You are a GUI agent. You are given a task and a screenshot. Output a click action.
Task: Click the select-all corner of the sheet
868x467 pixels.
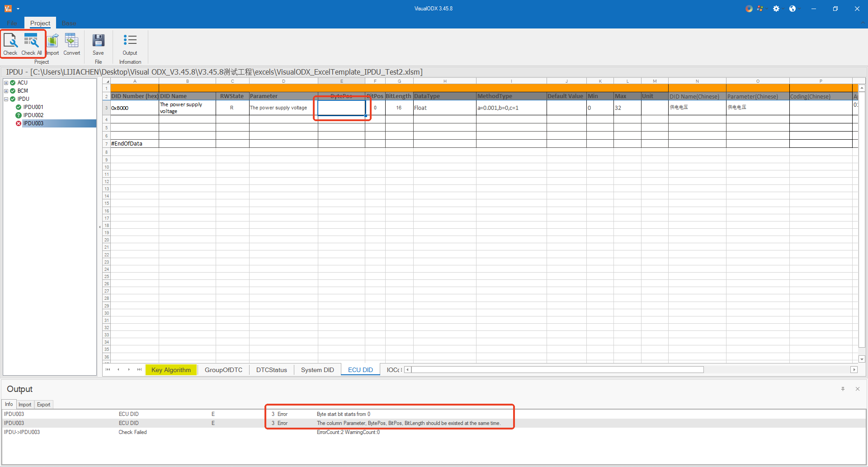[x=107, y=81]
